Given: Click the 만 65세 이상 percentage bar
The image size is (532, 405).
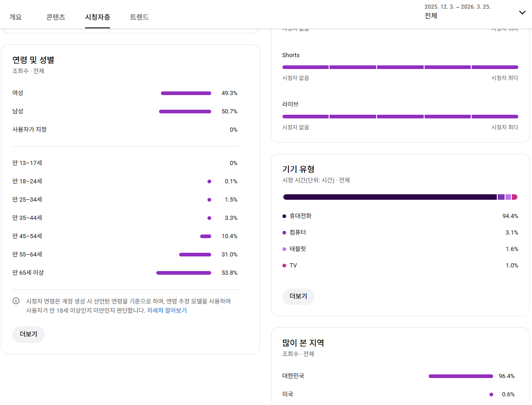Looking at the screenshot, I should [184, 273].
